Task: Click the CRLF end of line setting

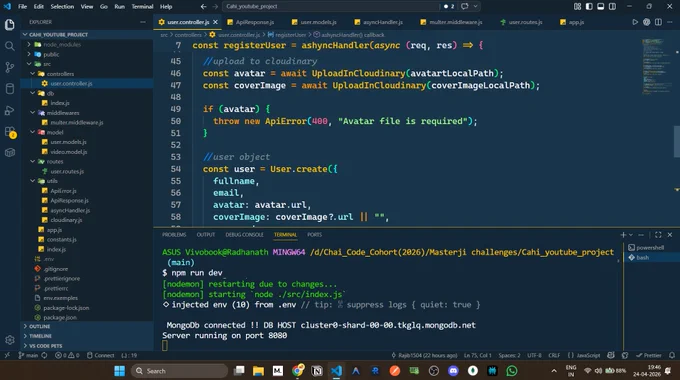Action: [554, 355]
